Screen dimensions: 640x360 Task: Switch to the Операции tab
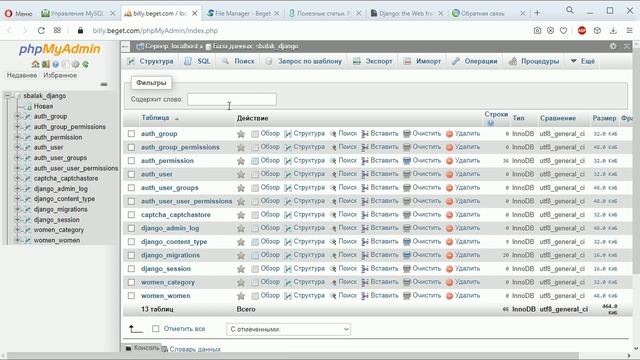click(x=475, y=61)
